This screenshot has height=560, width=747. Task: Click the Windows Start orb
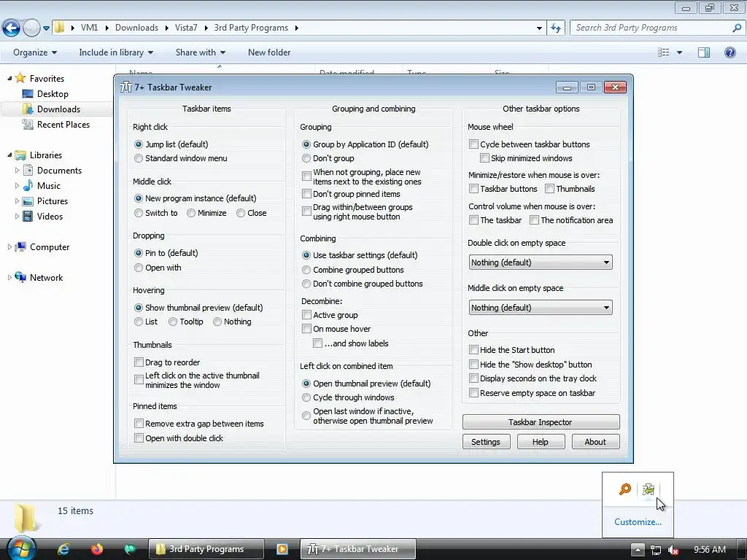point(21,548)
